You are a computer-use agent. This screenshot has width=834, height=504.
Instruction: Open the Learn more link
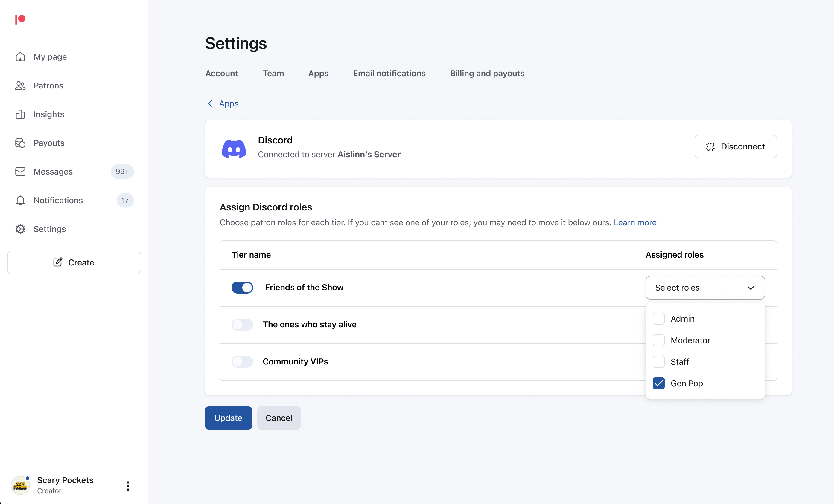(635, 223)
